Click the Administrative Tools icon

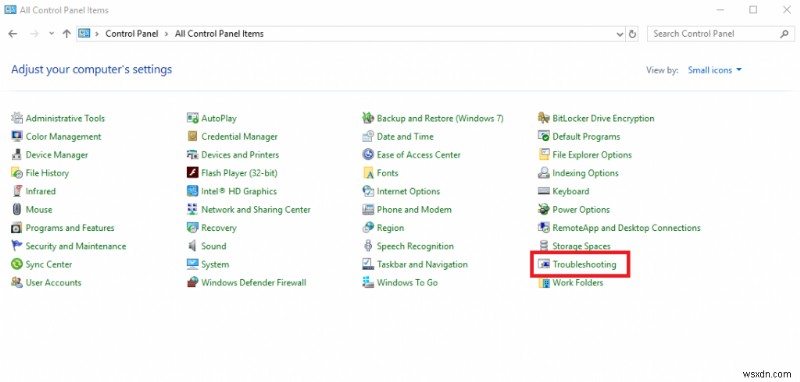tap(17, 118)
